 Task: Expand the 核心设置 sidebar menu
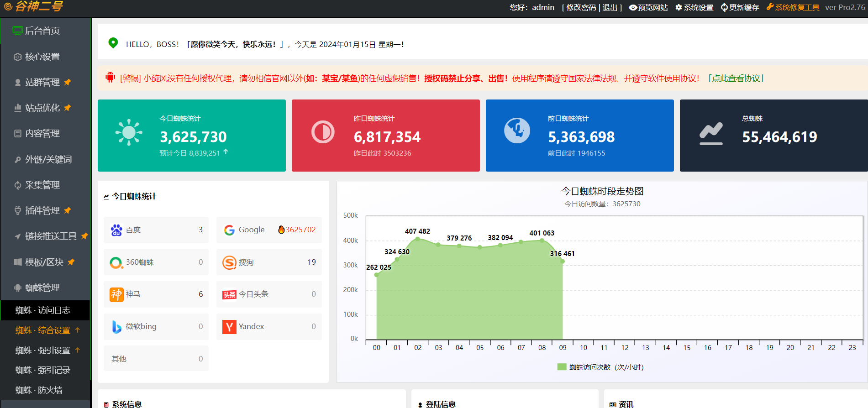pyautogui.click(x=42, y=57)
